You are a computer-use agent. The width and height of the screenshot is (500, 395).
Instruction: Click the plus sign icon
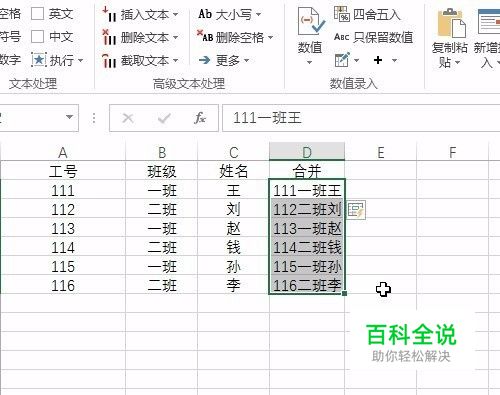click(x=378, y=60)
